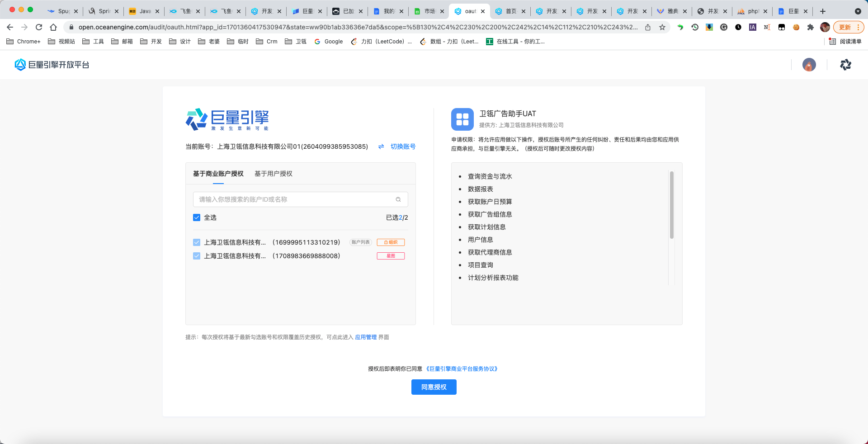Click the Ocean Engine icon at header right
Screen dimensions: 868x444
click(x=845, y=65)
